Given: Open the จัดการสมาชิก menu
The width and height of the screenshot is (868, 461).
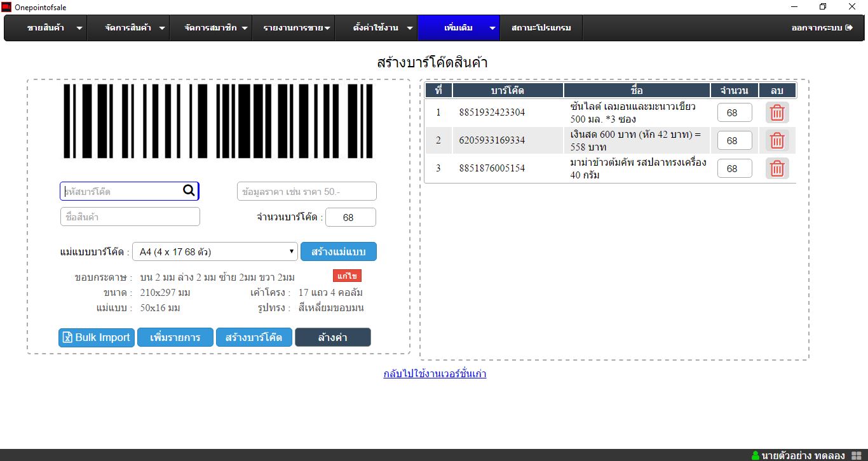Looking at the screenshot, I should pos(210,28).
